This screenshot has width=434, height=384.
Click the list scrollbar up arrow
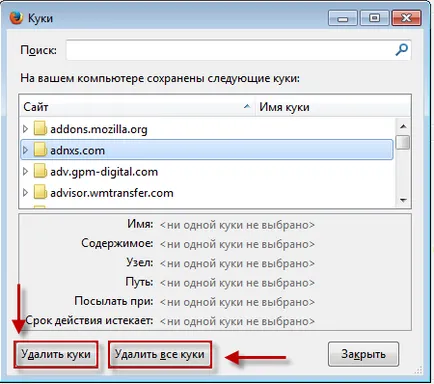pos(403,126)
